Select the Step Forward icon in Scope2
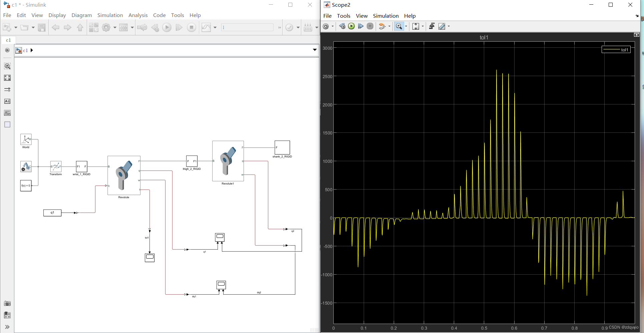Image resolution: width=644 pixels, height=333 pixels. (361, 26)
